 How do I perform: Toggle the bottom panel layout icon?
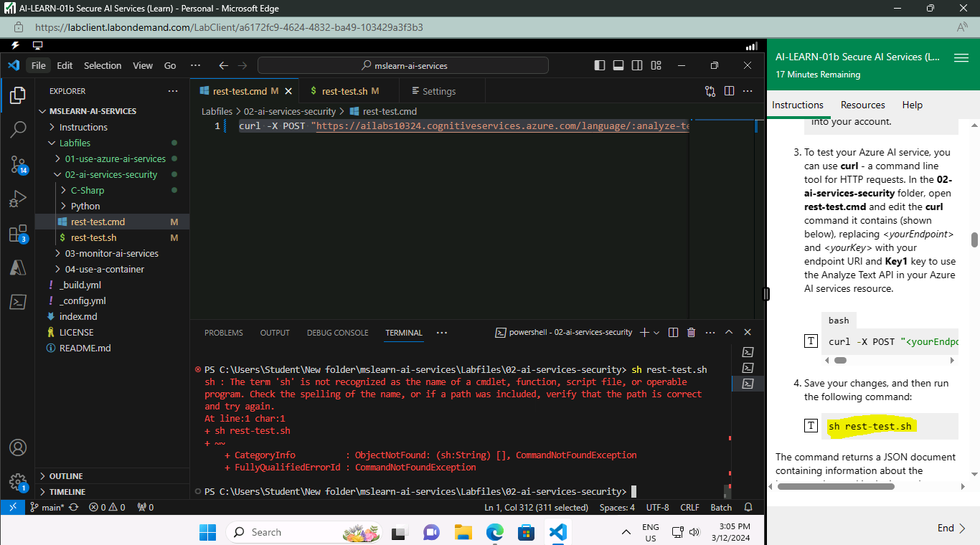click(x=618, y=65)
